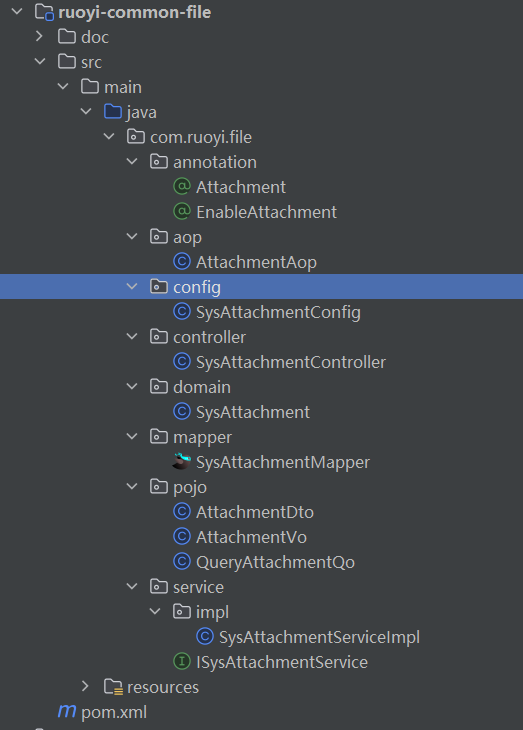This screenshot has width=523, height=730.
Task: Click the blue java source folder icon
Action: [113, 112]
